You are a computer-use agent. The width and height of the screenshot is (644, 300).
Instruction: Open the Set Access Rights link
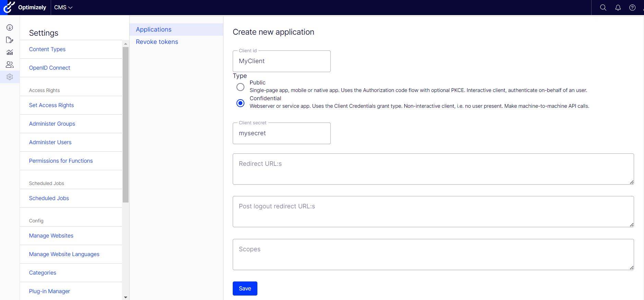[51, 105]
